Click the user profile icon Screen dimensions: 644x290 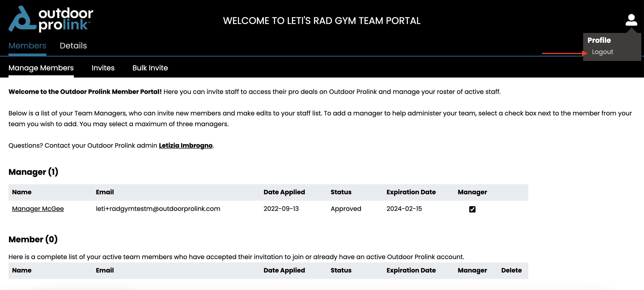click(x=631, y=20)
